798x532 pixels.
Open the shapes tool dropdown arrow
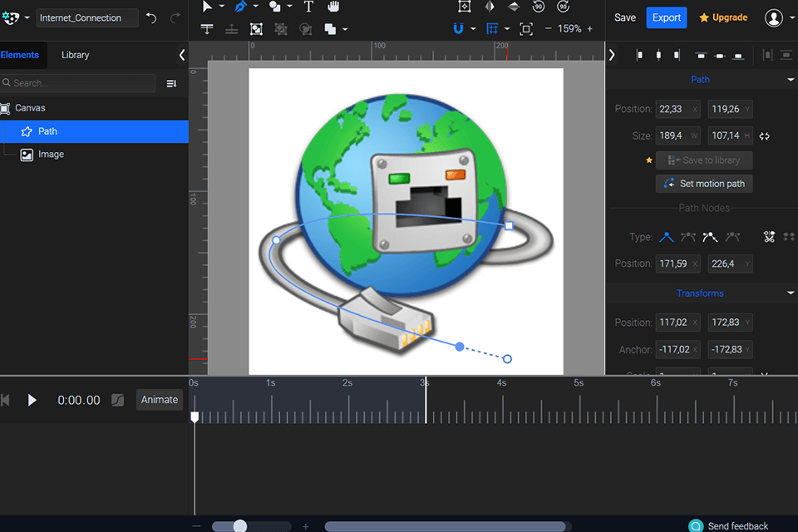coord(289,6)
